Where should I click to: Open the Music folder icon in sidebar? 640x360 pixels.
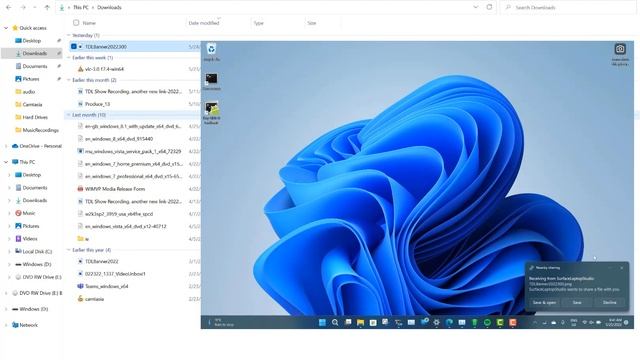coord(18,213)
